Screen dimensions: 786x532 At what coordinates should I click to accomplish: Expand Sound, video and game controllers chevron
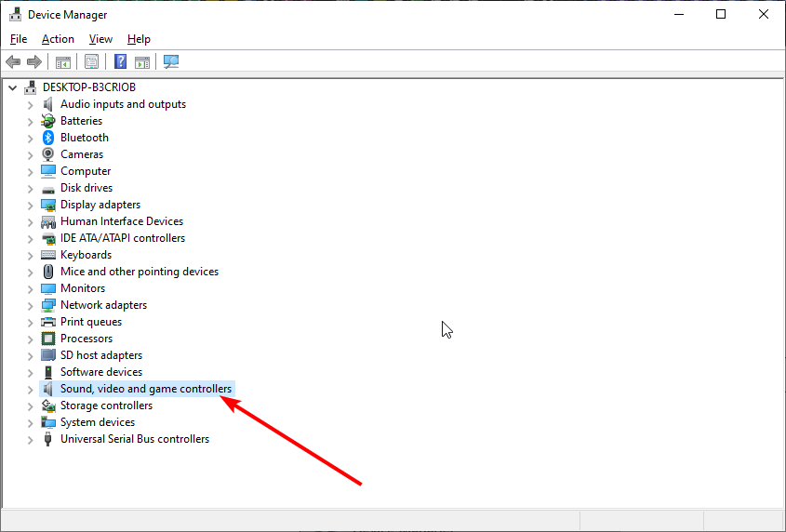(x=30, y=389)
